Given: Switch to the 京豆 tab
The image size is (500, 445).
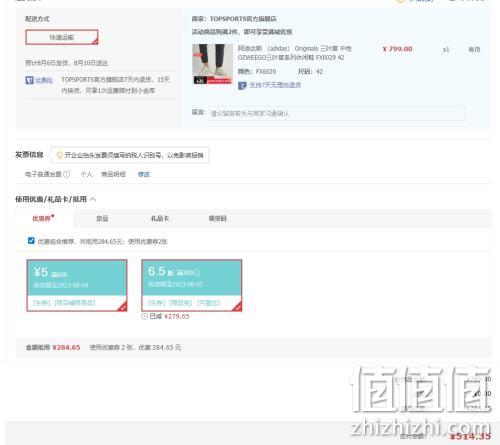Looking at the screenshot, I should pyautogui.click(x=102, y=219).
